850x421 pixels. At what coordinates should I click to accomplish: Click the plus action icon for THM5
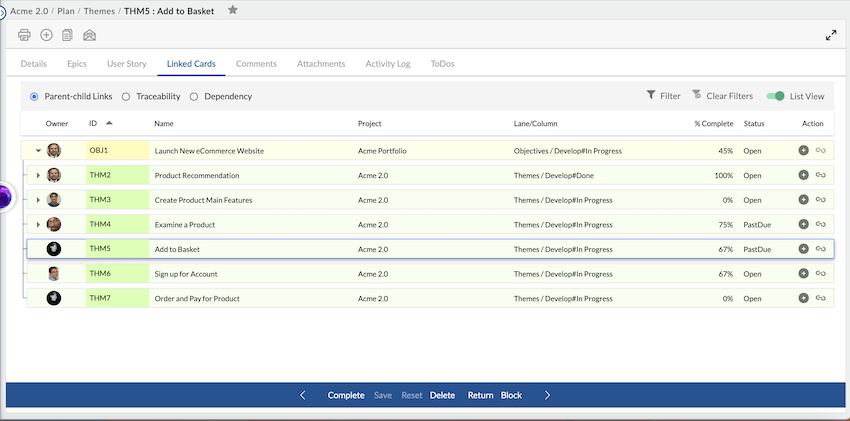tap(803, 249)
